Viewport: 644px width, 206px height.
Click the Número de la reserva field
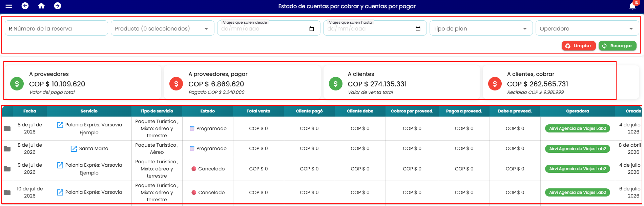coord(56,28)
